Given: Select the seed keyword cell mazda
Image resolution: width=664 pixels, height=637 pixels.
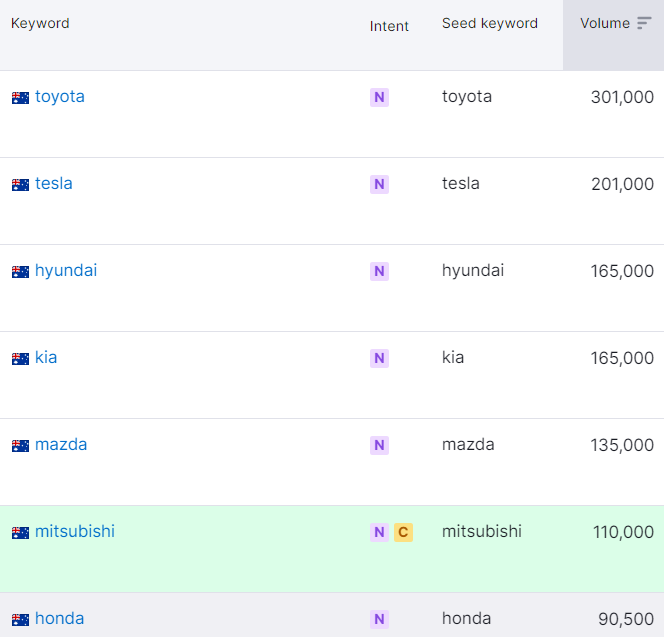Looking at the screenshot, I should [468, 444].
